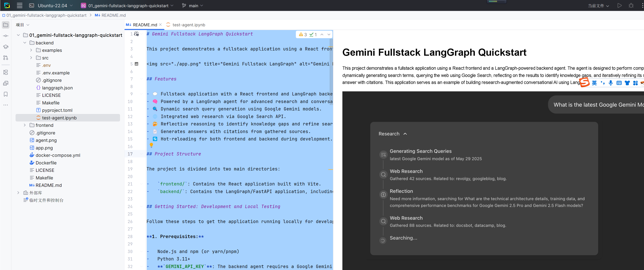644x270 pixels.
Task: Toggle the Sogou microphone voice input
Action: 610,83
